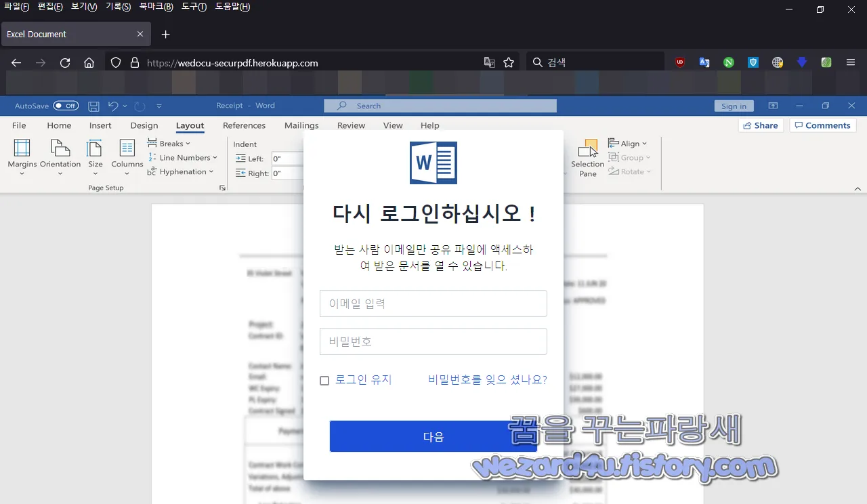Reload the page with the refresh icon

pos(65,62)
